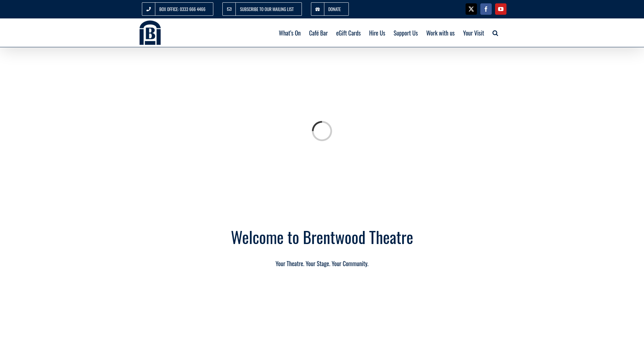Click the phone icon beside Box Office
The height and width of the screenshot is (362, 644).
(149, 9)
